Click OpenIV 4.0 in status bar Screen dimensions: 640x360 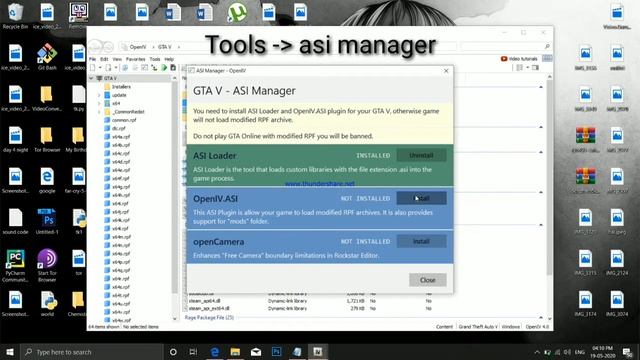537,327
